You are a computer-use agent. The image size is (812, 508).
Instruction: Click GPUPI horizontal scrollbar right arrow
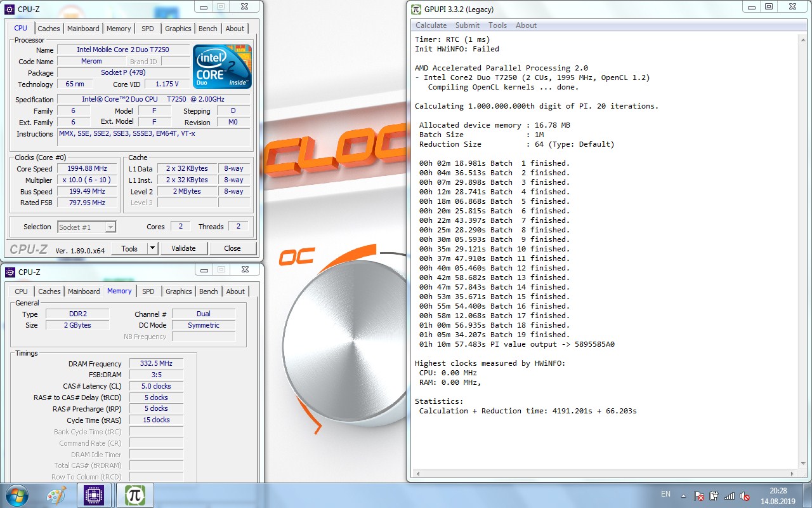point(793,474)
